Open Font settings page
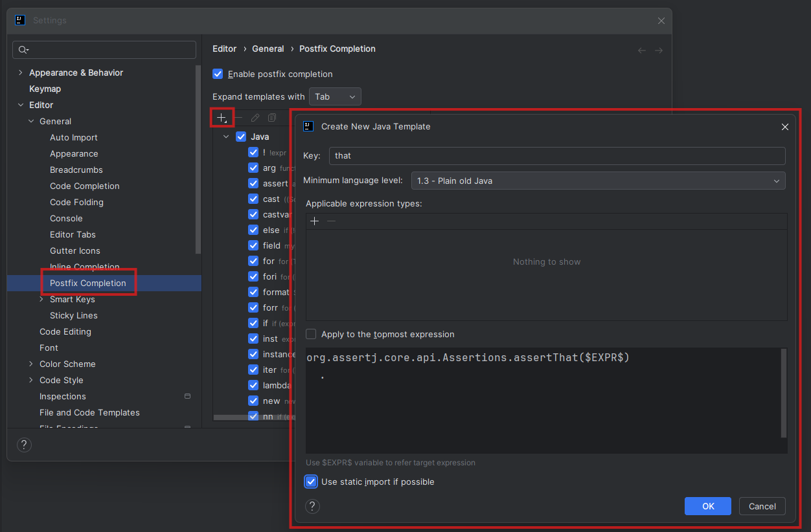This screenshot has width=811, height=532. [x=49, y=348]
